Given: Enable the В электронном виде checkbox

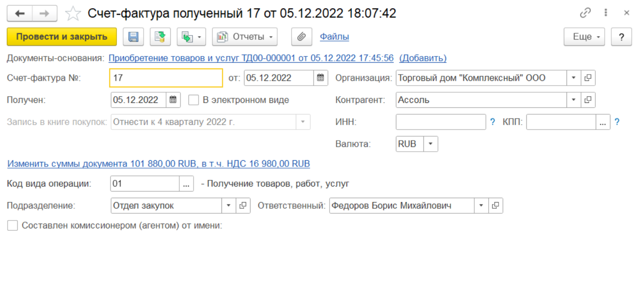Looking at the screenshot, I should [x=194, y=100].
